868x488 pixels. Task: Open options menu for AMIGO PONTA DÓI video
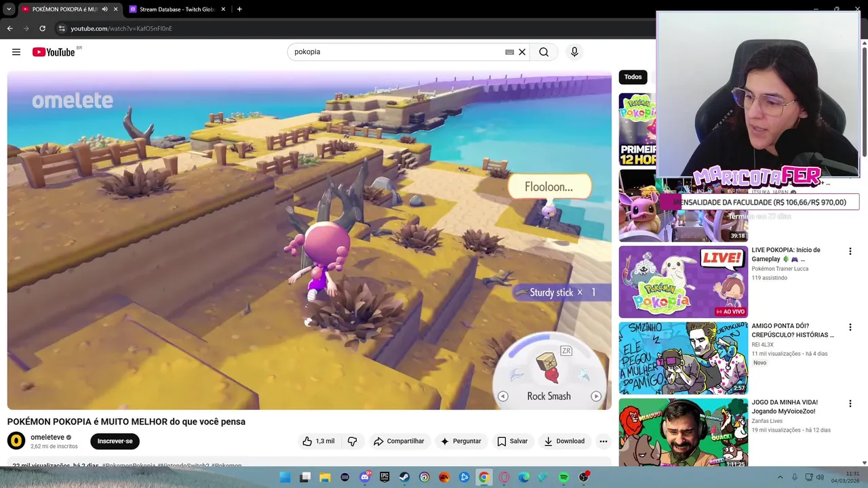[x=850, y=327]
